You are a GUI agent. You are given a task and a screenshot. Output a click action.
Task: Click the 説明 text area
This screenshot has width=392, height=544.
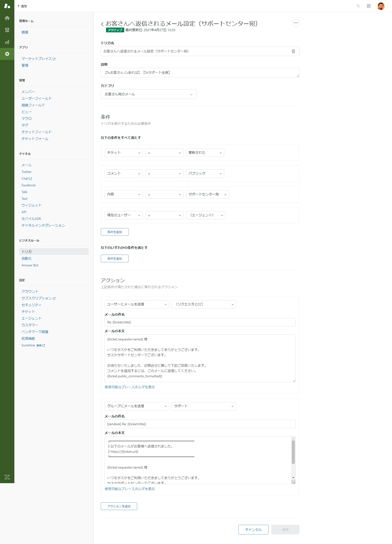pos(200,73)
